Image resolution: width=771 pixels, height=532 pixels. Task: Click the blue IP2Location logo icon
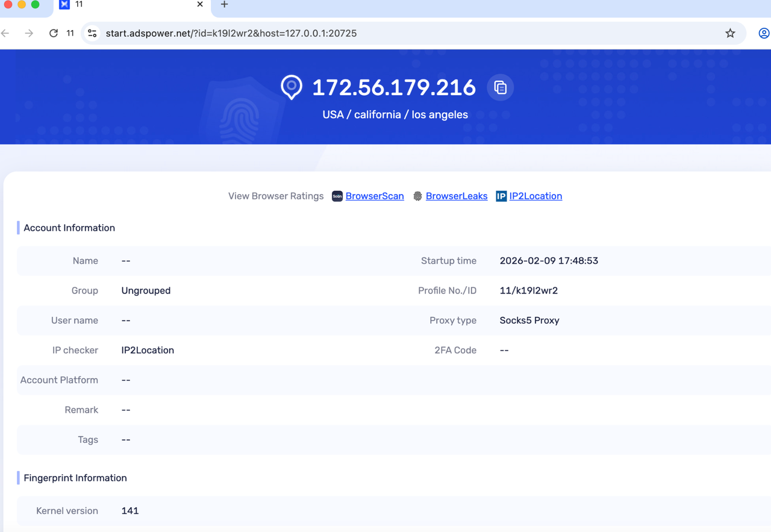501,196
